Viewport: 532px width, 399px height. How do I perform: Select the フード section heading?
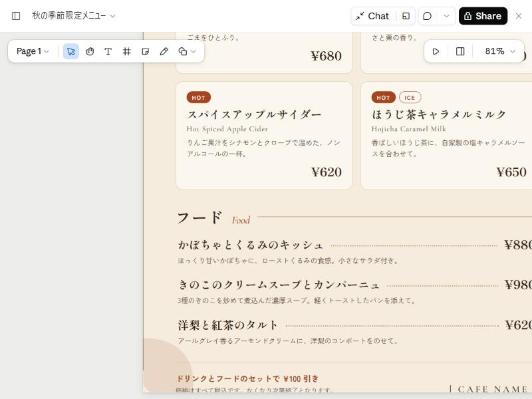200,218
